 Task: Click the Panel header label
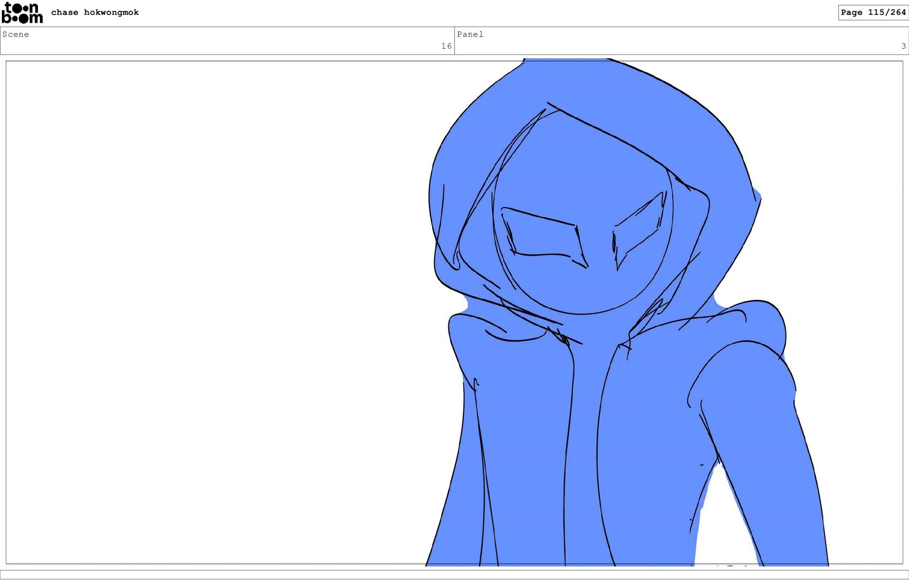470,34
